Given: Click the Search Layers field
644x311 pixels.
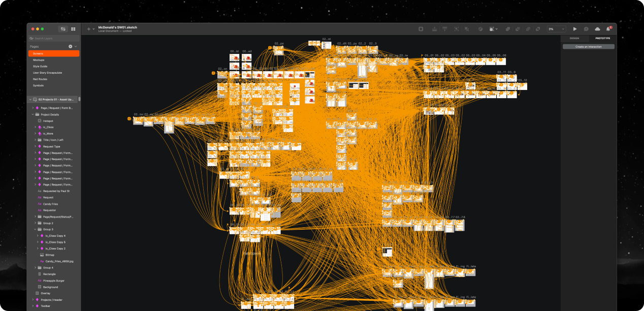Looking at the screenshot, I should point(54,38).
